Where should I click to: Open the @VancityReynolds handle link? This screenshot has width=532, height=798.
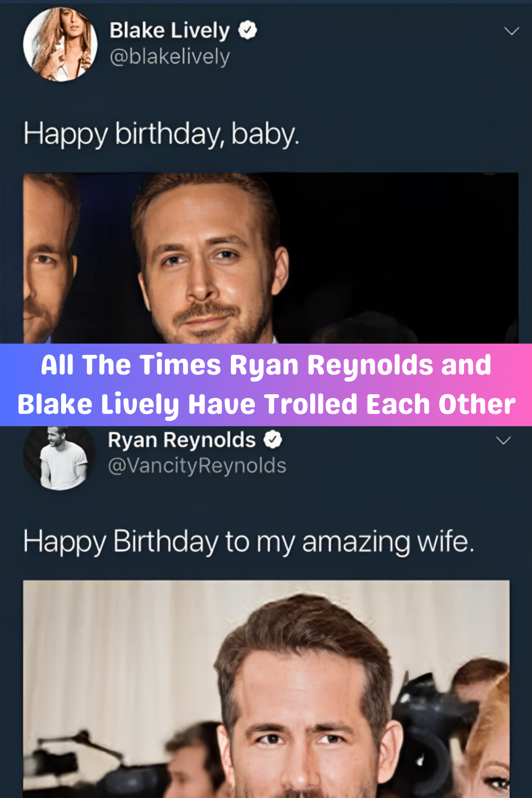point(197,466)
